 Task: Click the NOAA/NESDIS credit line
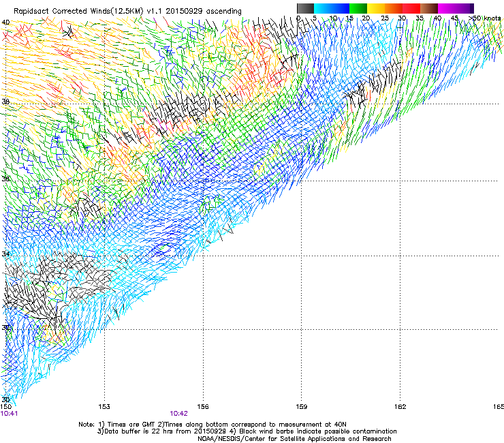click(294, 439)
